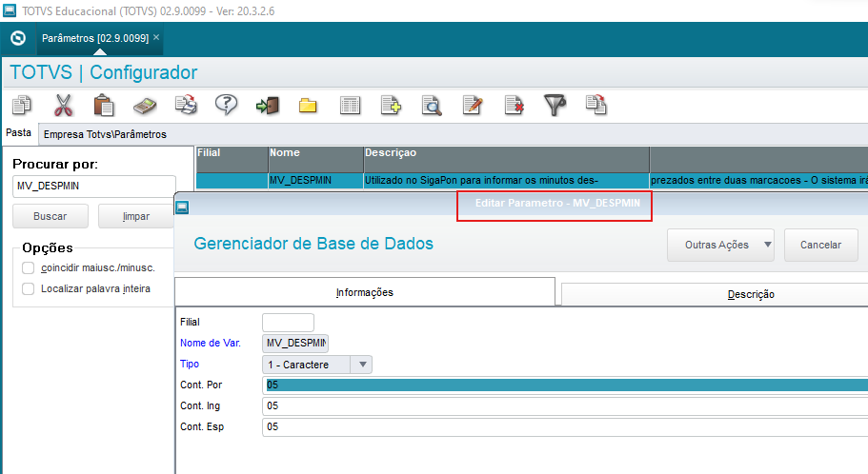Click the Nome de Var. field
Image resolution: width=868 pixels, height=474 pixels.
point(295,343)
